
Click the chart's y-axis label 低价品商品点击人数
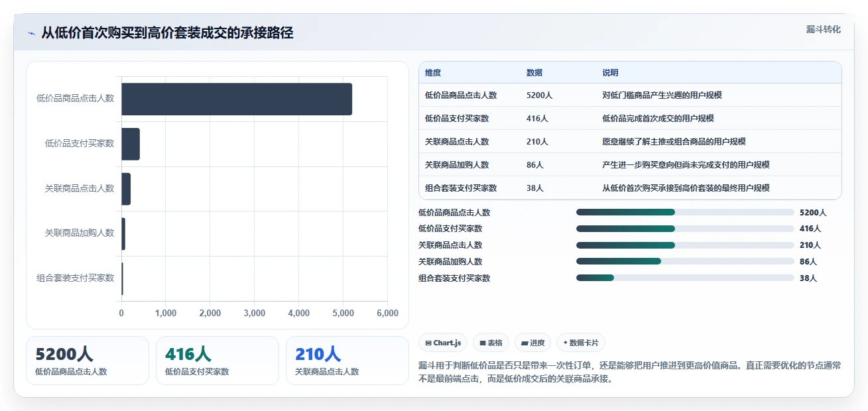click(x=75, y=99)
